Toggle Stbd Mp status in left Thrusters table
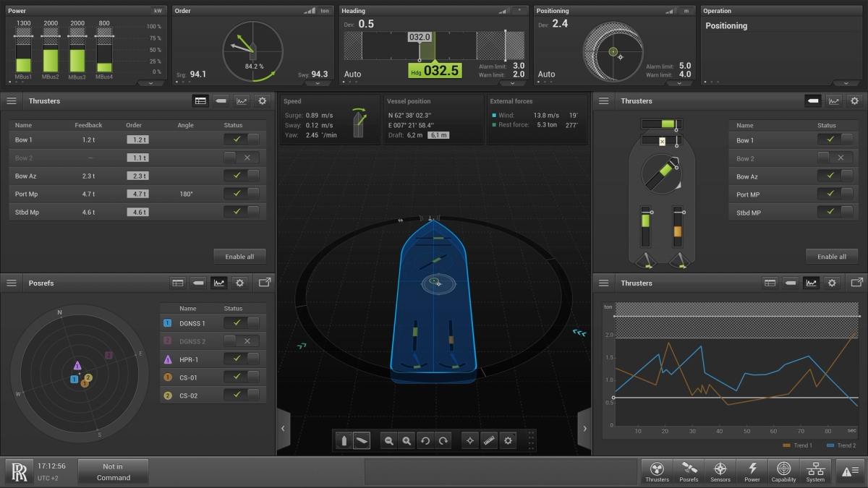The width and height of the screenshot is (868, 488). pyautogui.click(x=242, y=212)
